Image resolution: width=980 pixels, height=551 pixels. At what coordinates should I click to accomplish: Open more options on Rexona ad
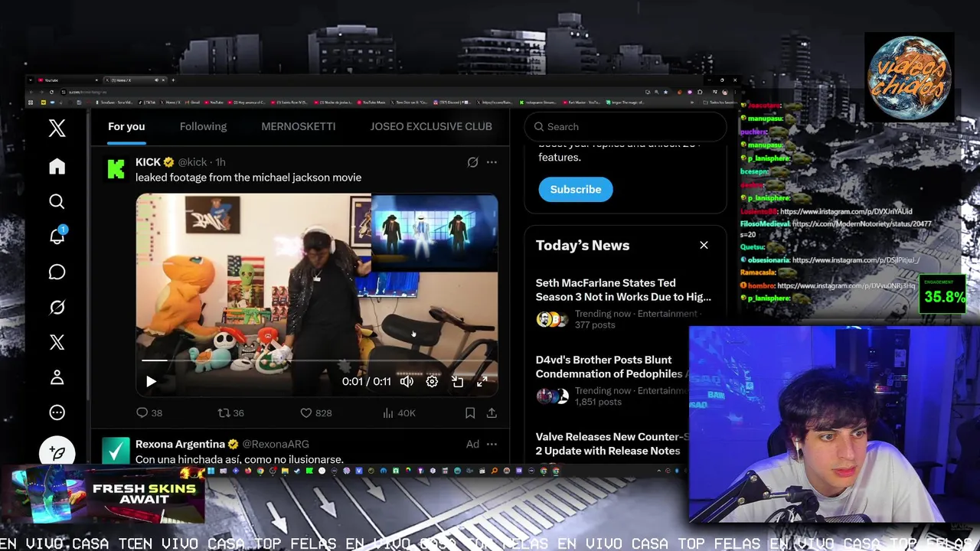click(492, 444)
